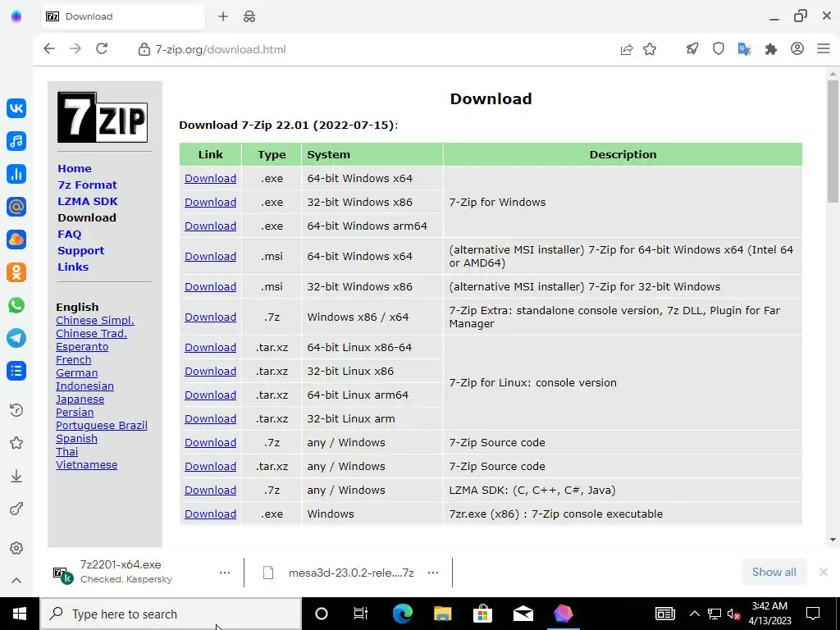Download .7z 7-Zip Extra package
This screenshot has height=630, width=840.
tap(211, 317)
